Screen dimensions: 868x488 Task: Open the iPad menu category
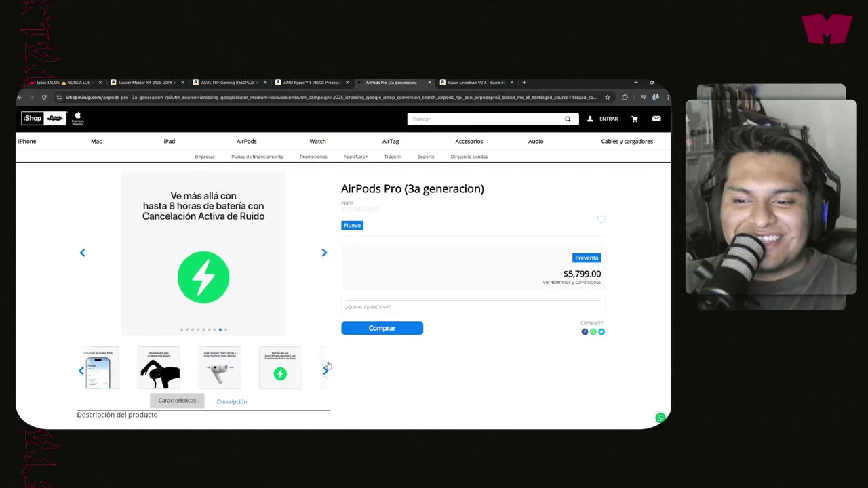tap(170, 141)
